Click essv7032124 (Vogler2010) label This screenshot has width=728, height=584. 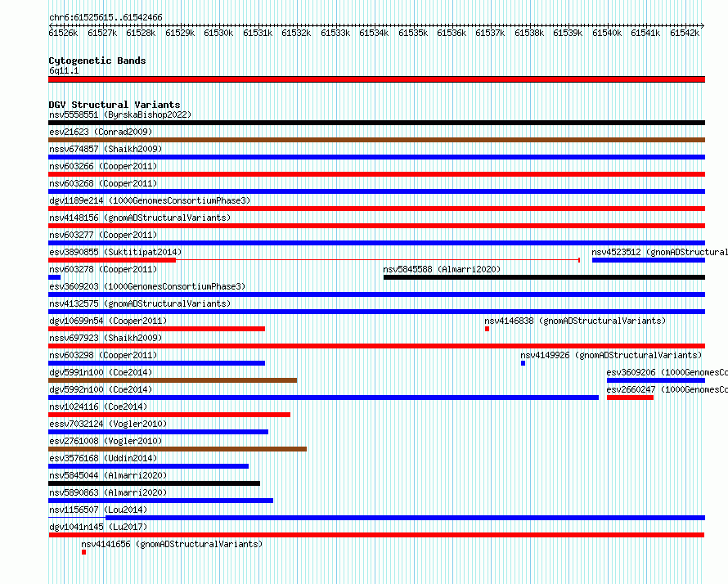tap(108, 424)
